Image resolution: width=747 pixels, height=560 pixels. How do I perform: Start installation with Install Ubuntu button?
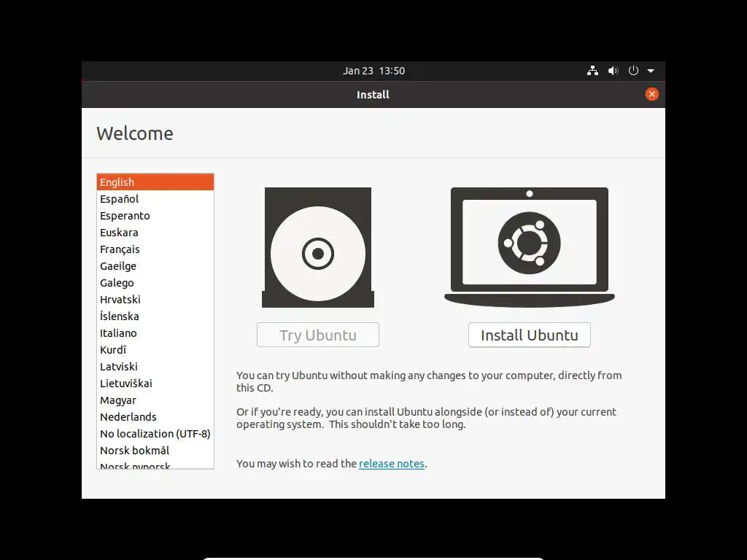[530, 335]
